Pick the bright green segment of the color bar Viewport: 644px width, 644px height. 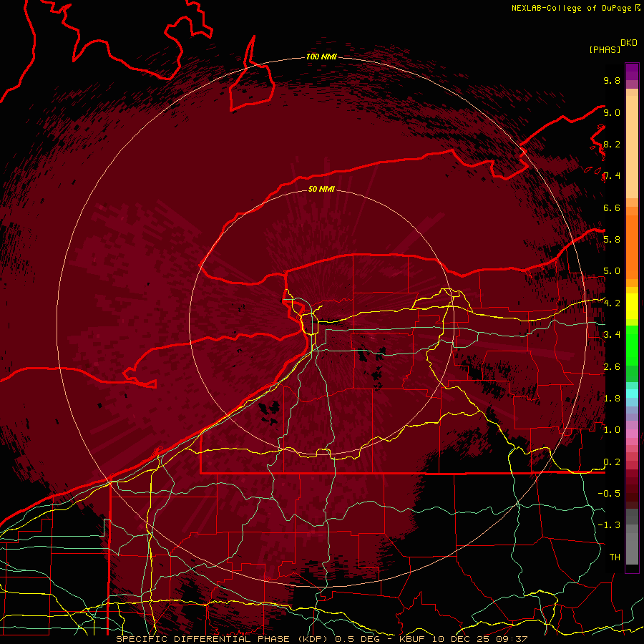pyautogui.click(x=632, y=346)
